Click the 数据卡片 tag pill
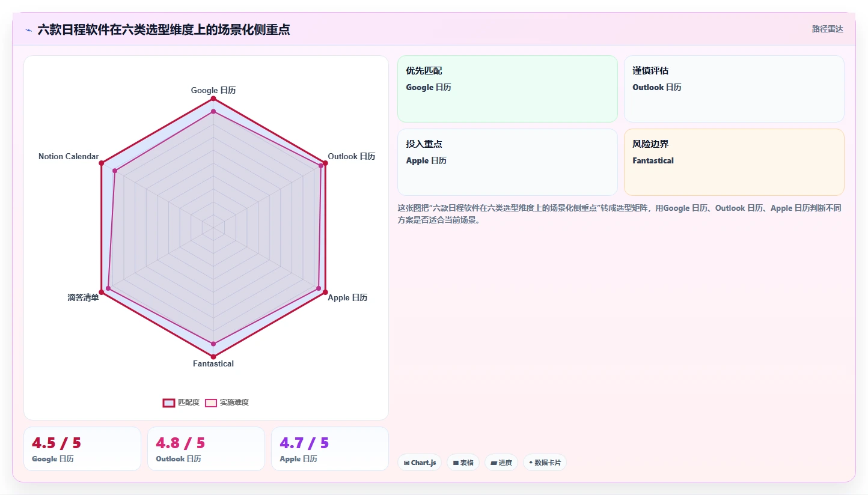The height and width of the screenshot is (495, 868). (x=545, y=463)
